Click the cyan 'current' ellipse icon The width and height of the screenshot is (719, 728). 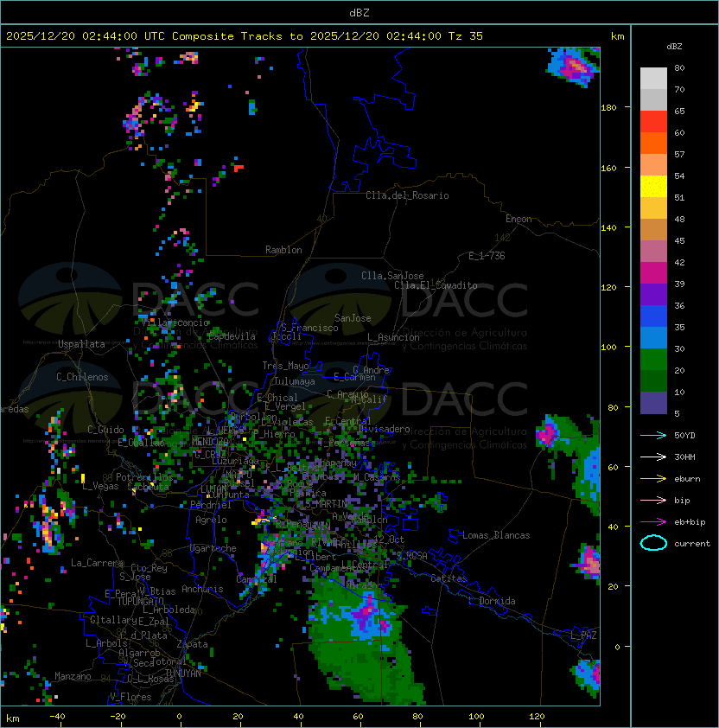[x=653, y=543]
